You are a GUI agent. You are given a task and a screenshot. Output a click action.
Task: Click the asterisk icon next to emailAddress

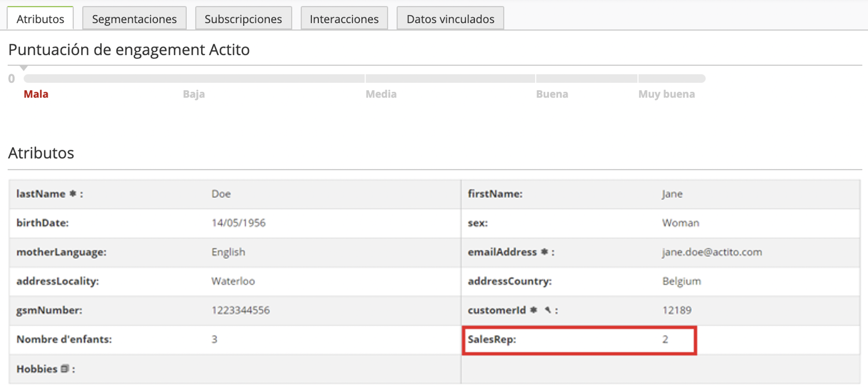[x=544, y=252]
